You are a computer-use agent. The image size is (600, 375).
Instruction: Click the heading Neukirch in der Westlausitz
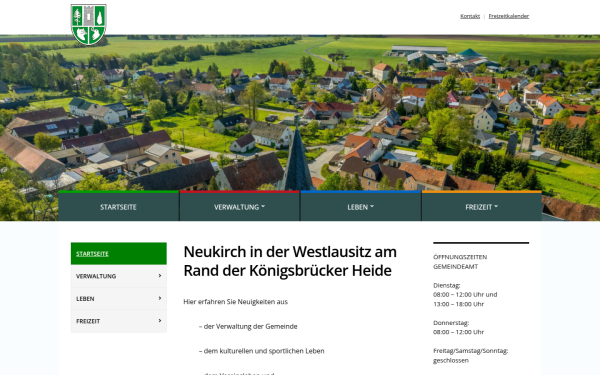tap(290, 261)
